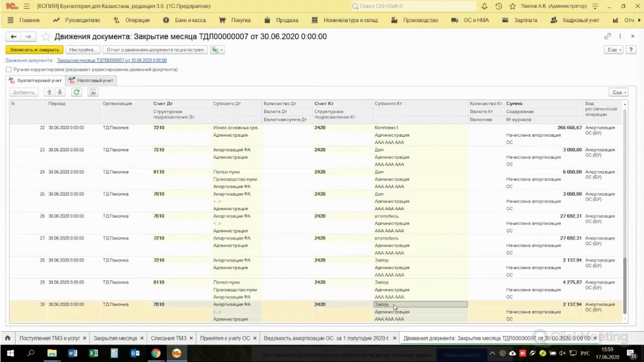Open the table Еще dropdown menu
This screenshot has height=362, width=644.
pos(618,92)
